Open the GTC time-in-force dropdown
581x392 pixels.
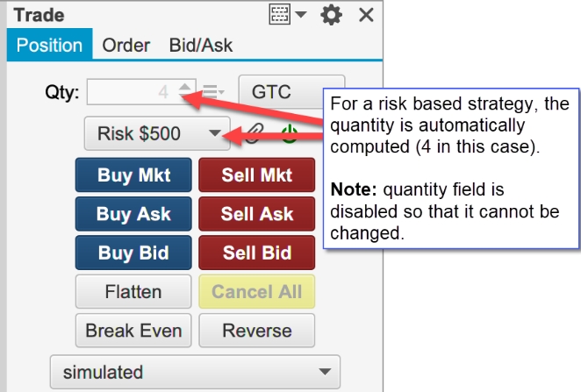point(291,92)
